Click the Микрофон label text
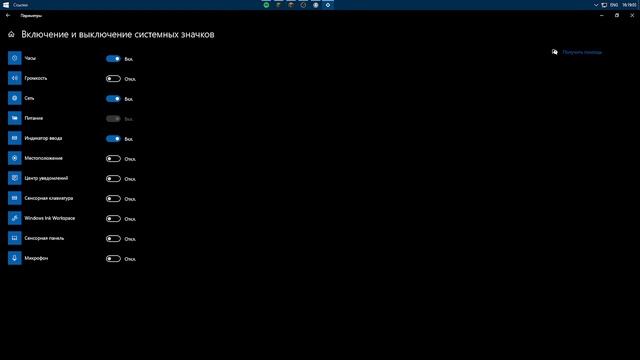This screenshot has width=640, height=360. [36, 258]
